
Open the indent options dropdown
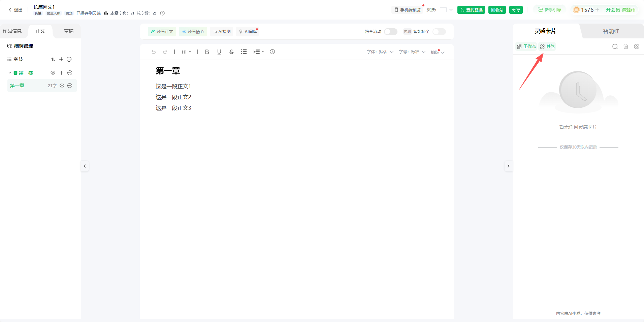[258, 52]
